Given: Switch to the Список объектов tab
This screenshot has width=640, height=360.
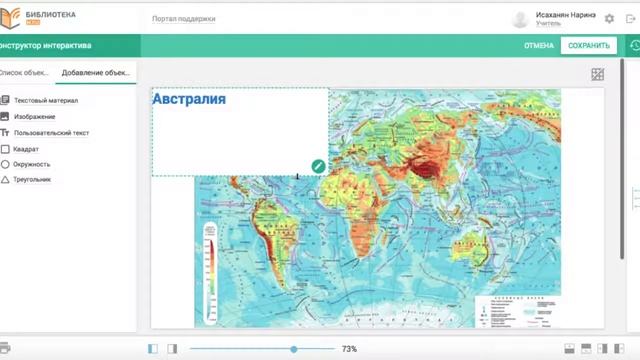Looking at the screenshot, I should 24,73.
